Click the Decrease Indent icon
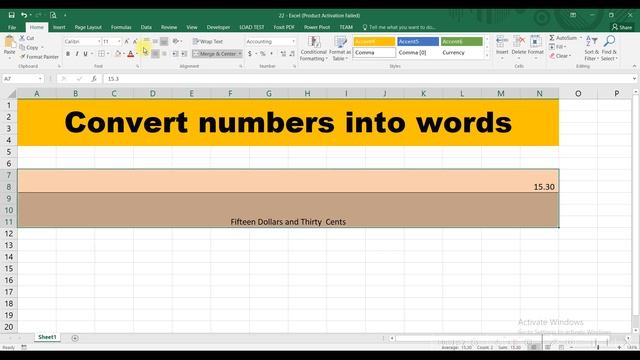The width and height of the screenshot is (640, 360). coord(175,54)
